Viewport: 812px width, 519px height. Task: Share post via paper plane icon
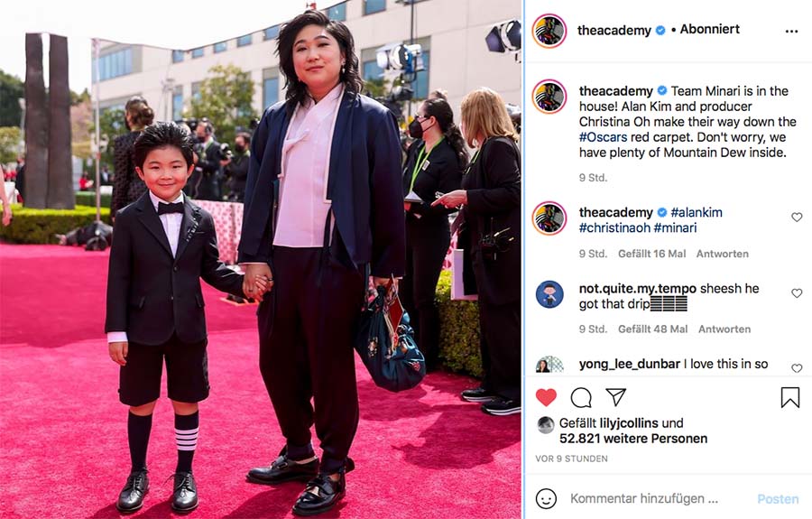(x=615, y=397)
